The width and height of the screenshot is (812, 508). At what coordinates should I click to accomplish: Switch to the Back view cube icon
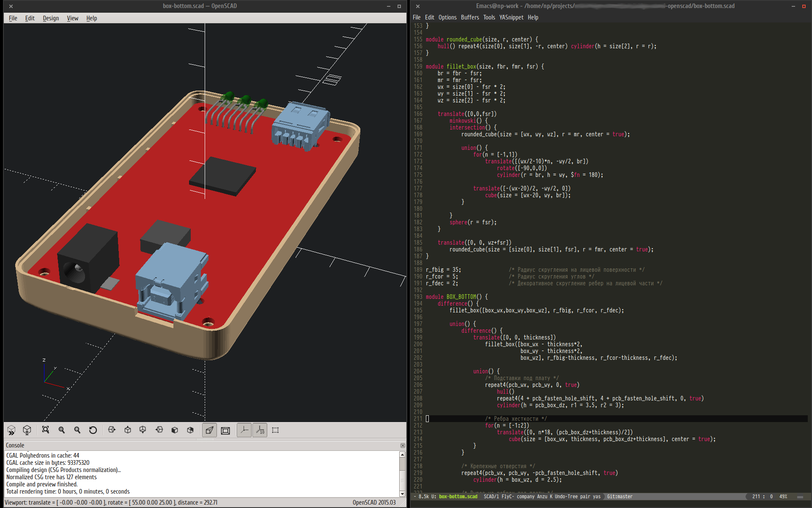pos(190,430)
